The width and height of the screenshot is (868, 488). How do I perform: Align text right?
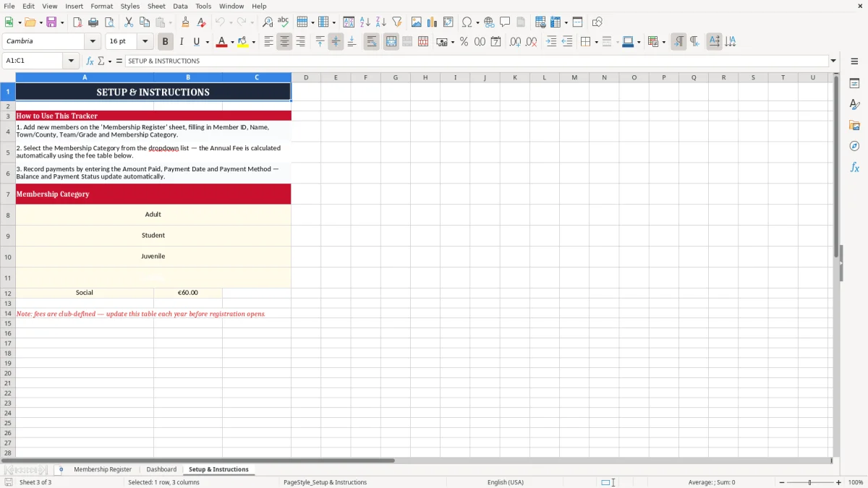tap(300, 42)
